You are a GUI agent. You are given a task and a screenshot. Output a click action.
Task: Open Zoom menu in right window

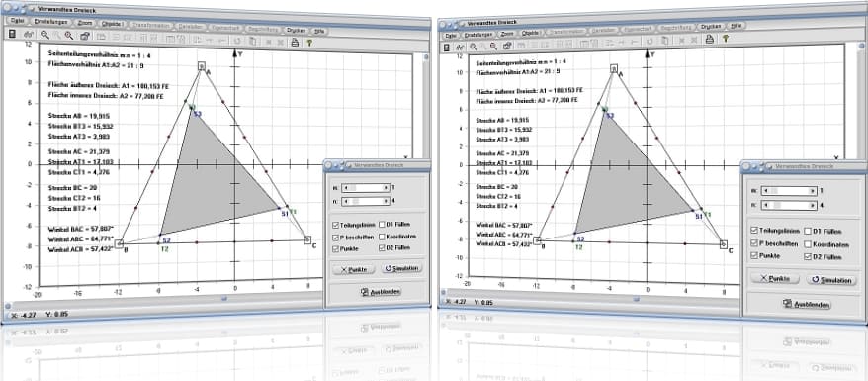coord(507,34)
